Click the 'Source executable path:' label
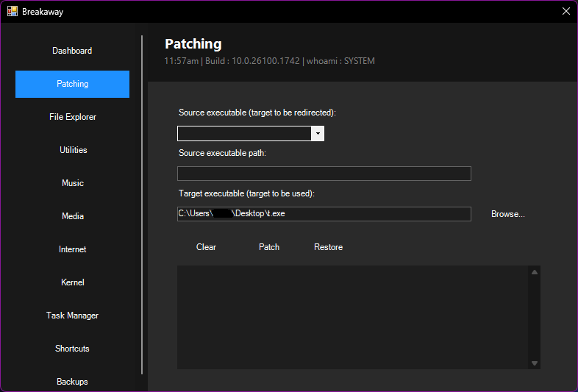 pyautogui.click(x=222, y=153)
